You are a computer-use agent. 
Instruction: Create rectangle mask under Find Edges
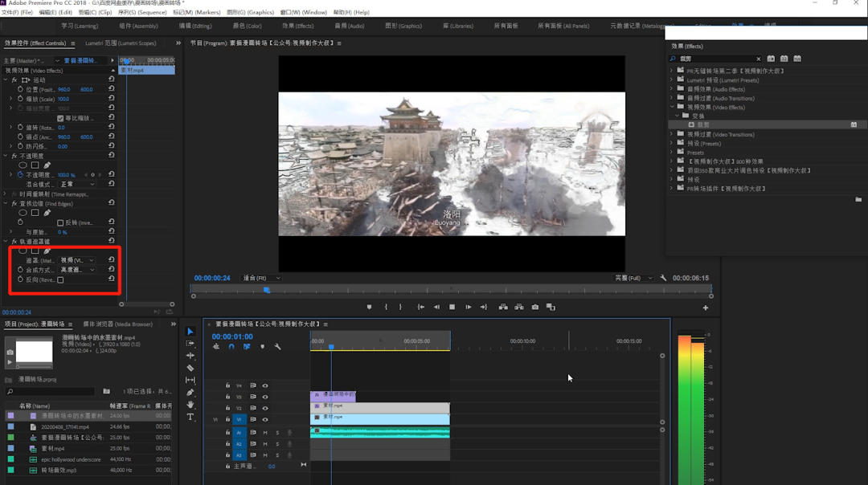[35, 213]
